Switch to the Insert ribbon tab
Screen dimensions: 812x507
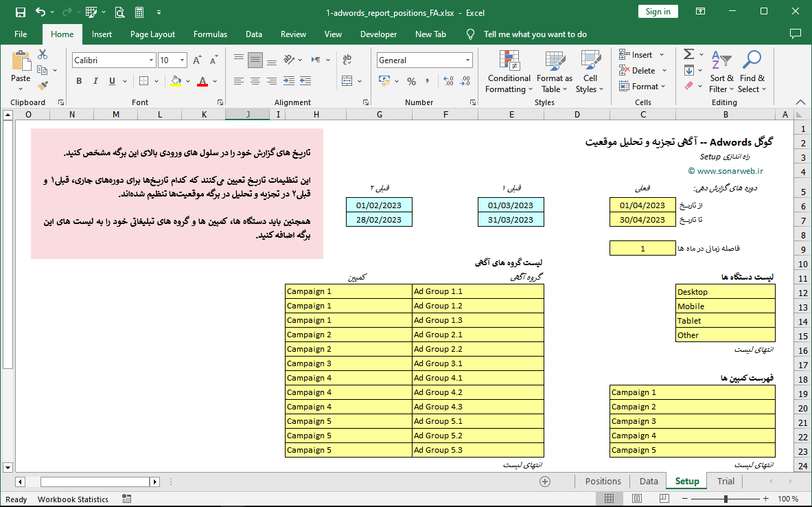102,34
